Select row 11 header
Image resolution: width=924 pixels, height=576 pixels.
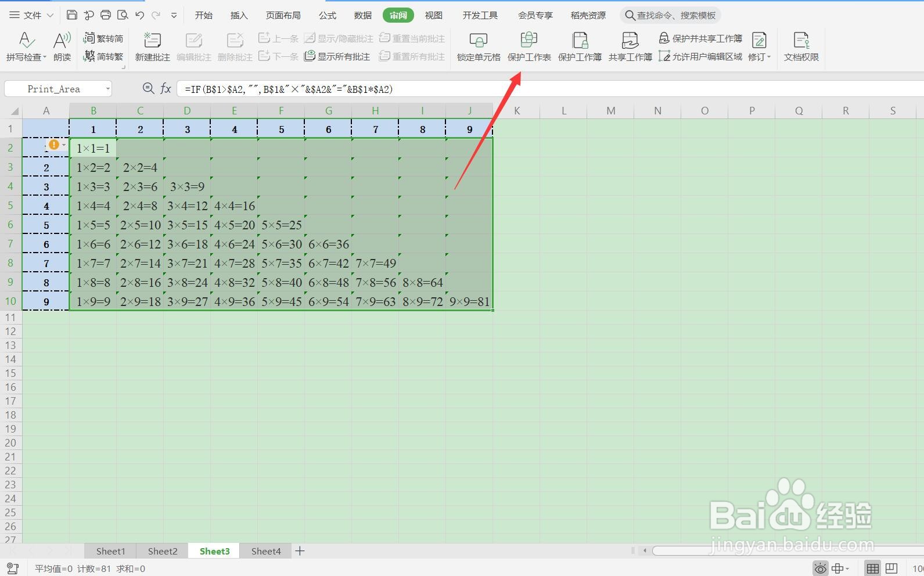coord(10,317)
